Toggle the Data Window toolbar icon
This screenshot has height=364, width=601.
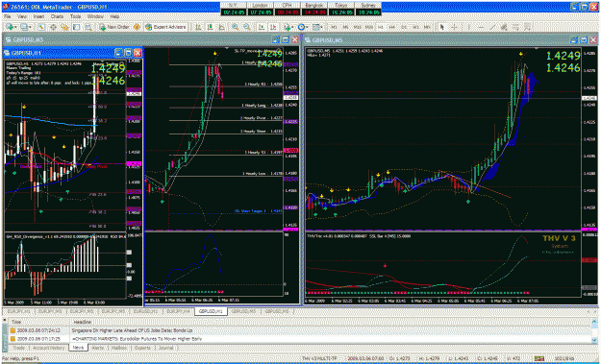(x=53, y=27)
